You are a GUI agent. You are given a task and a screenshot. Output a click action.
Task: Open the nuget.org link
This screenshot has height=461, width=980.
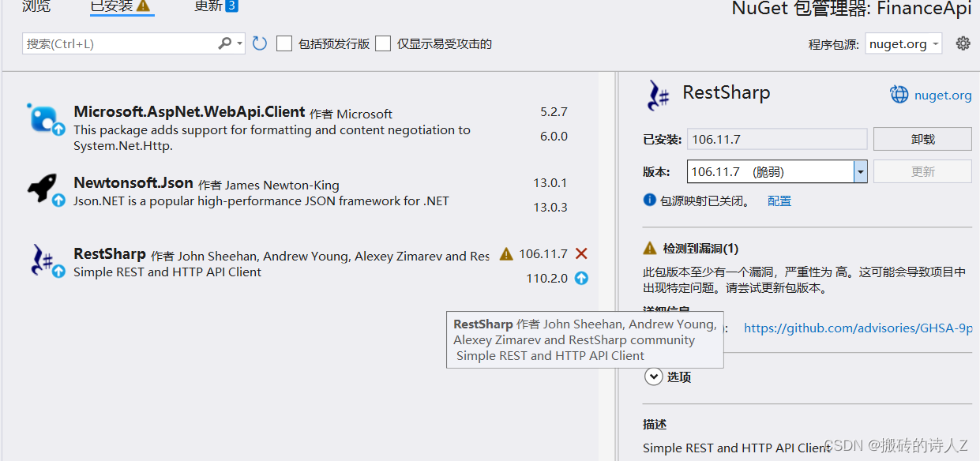tap(943, 95)
